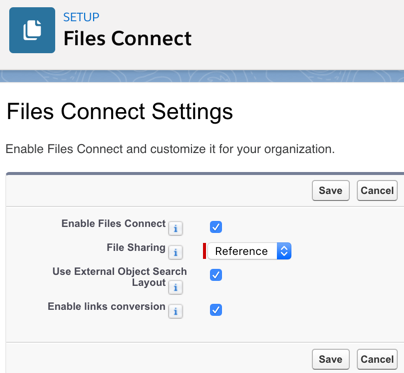Click the top Save button
This screenshot has width=404, height=373.
[331, 191]
